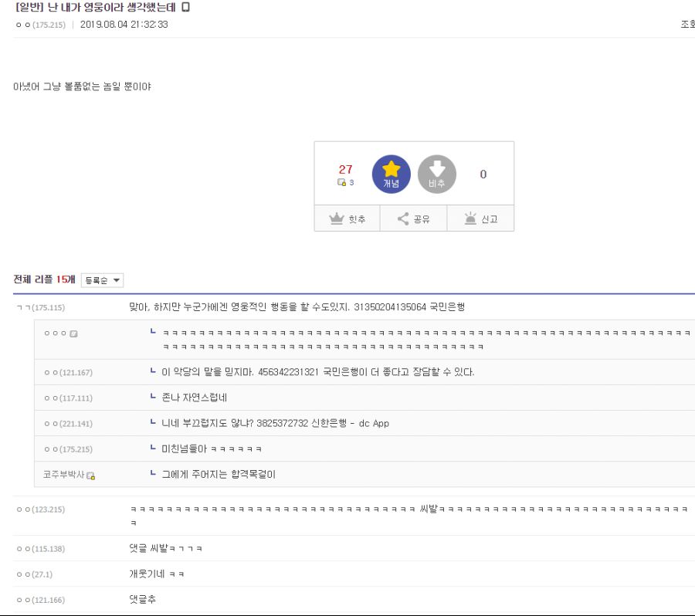Select commenter ㅇㅇ(121.167) nickname
The image size is (695, 616).
[68, 373]
